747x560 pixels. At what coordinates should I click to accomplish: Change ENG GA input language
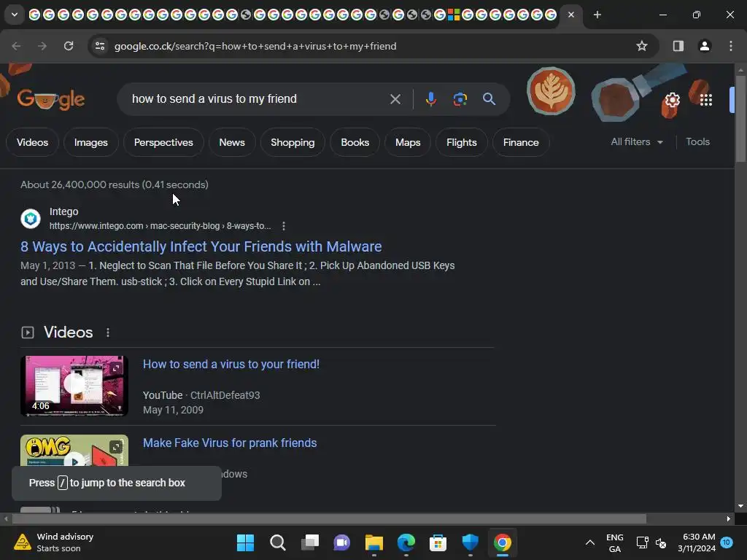tap(614, 542)
